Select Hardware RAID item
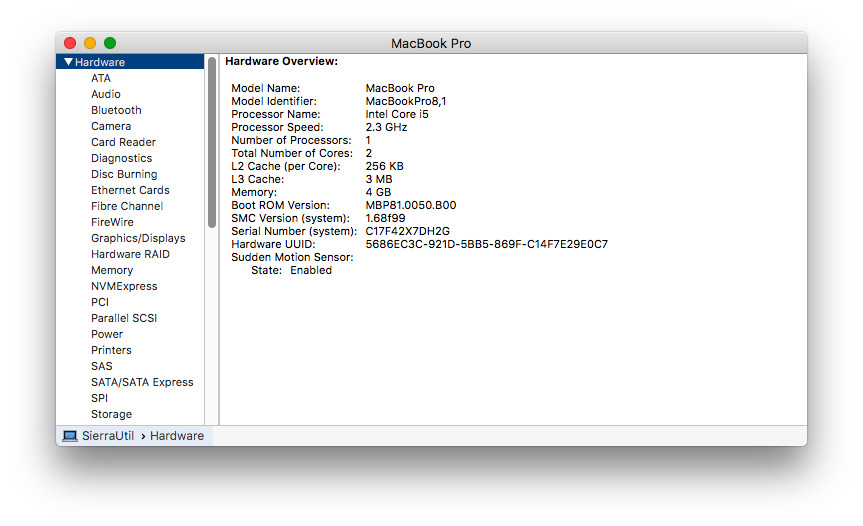 click(x=130, y=254)
